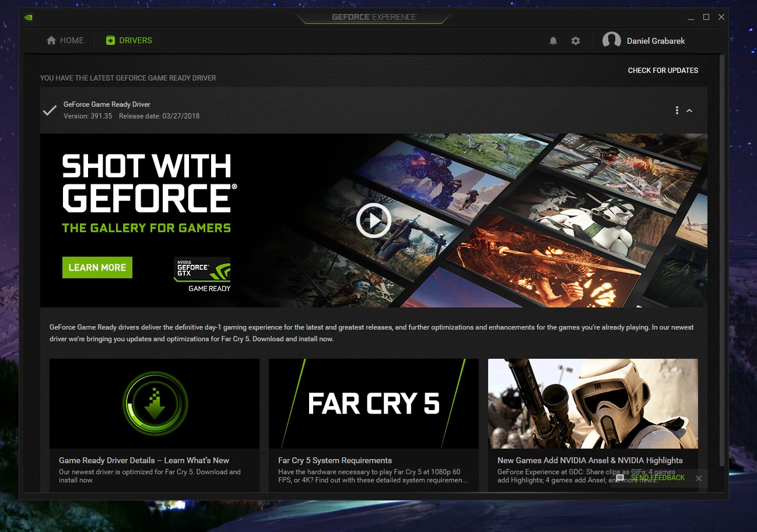Image resolution: width=757 pixels, height=532 pixels.
Task: Open settings gear icon
Action: click(x=576, y=41)
